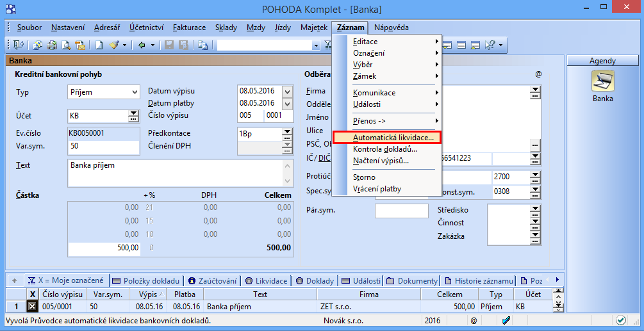Click the @ symbol above the Firma field
This screenshot has width=644, height=331.
(538, 74)
